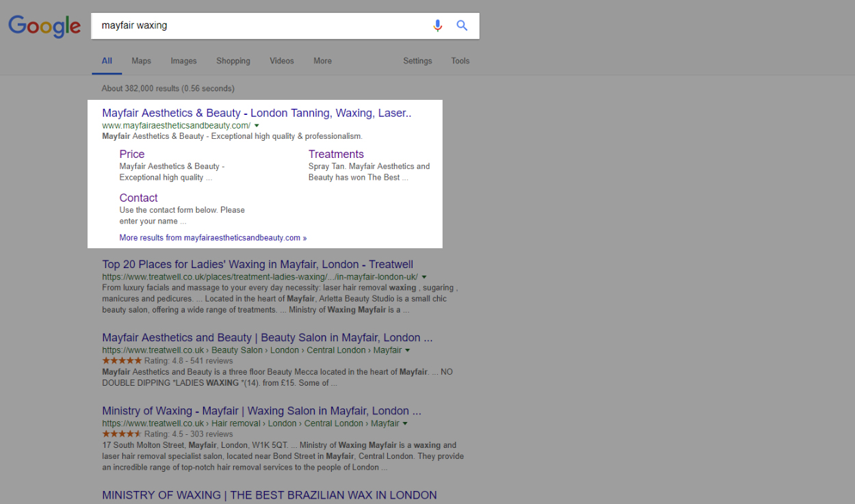Open the Maps search tab
The width and height of the screenshot is (855, 504).
[x=141, y=61]
